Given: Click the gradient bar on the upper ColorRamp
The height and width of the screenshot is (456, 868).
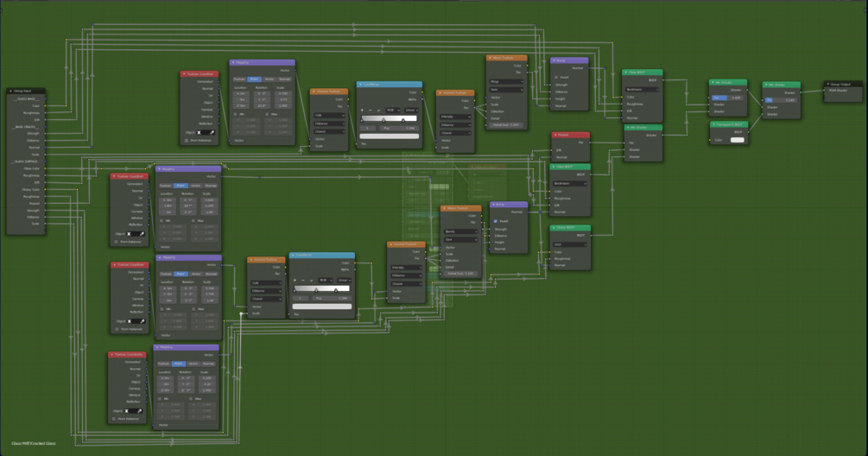Looking at the screenshot, I should pos(390,118).
